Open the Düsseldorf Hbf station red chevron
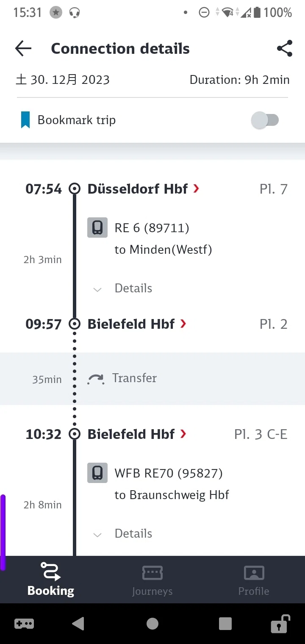 (x=196, y=189)
